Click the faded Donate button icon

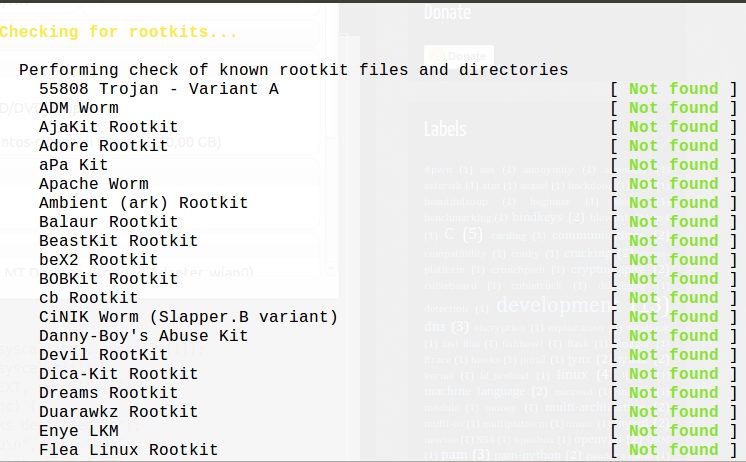[x=459, y=56]
